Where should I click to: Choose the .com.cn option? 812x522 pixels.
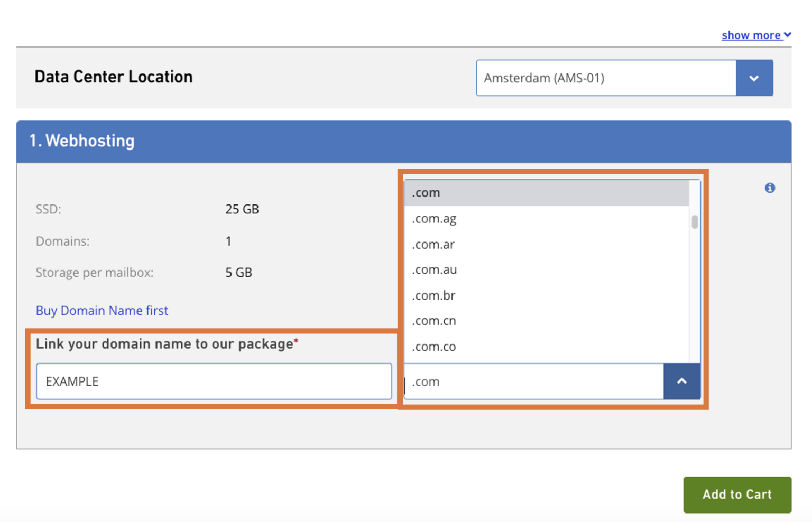[x=547, y=321]
